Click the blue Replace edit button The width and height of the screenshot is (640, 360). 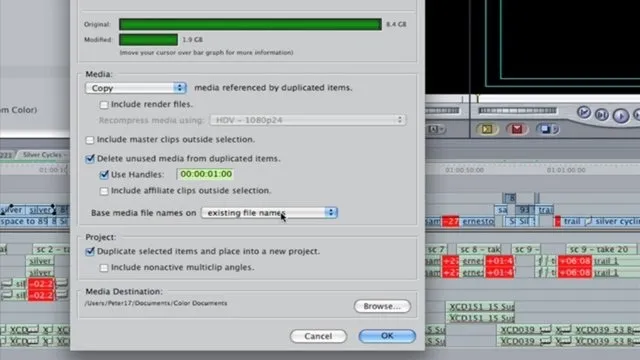coord(544,129)
